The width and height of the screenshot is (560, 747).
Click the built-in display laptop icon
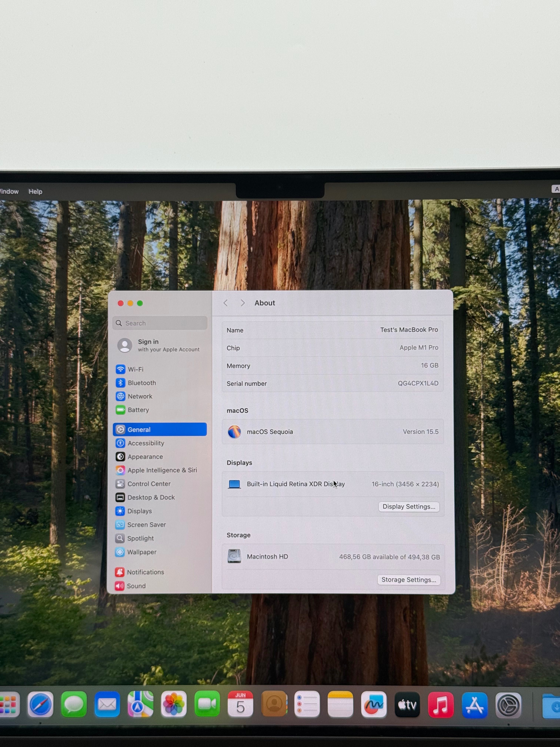pyautogui.click(x=234, y=484)
